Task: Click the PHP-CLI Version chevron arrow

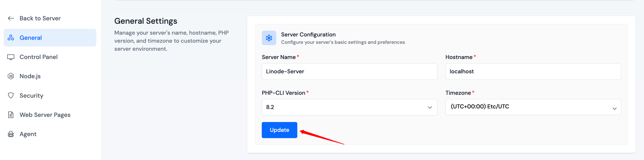Action: click(430, 107)
